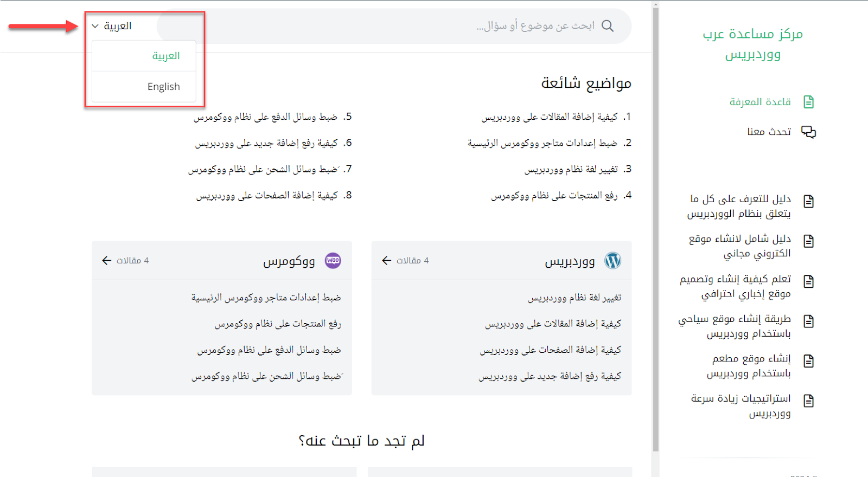This screenshot has width=868, height=477.
Task: Open the قاعدة المعرفة sidebar link
Action: [x=760, y=102]
